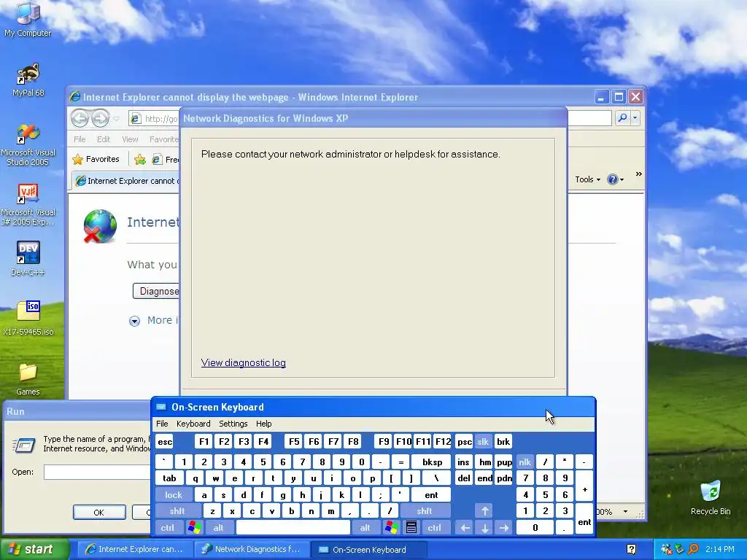The image size is (747, 560).
Task: Toggle the nlk num lock key
Action: [x=525, y=462]
